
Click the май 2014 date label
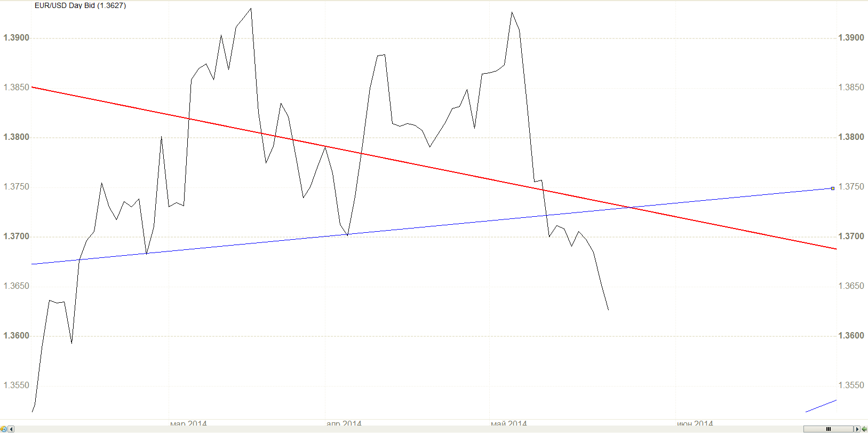(x=509, y=423)
